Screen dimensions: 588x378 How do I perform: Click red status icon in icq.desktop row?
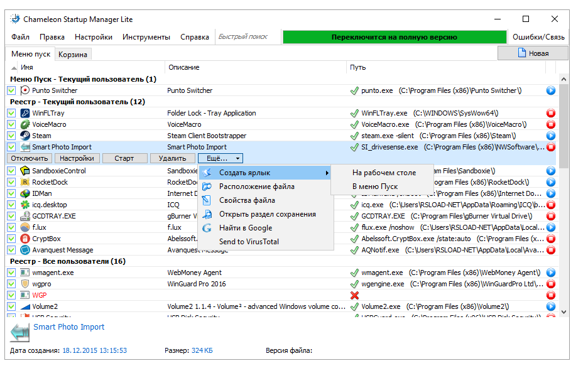coord(550,205)
